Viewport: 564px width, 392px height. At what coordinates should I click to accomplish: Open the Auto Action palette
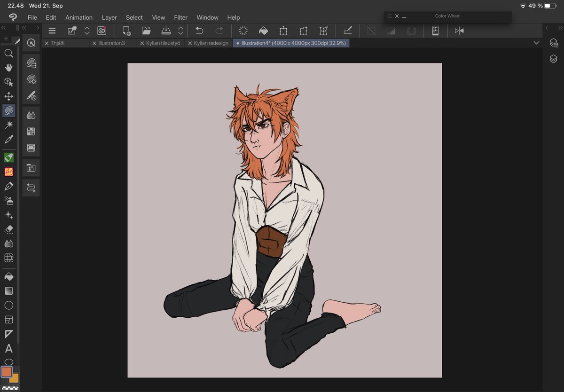point(31,188)
